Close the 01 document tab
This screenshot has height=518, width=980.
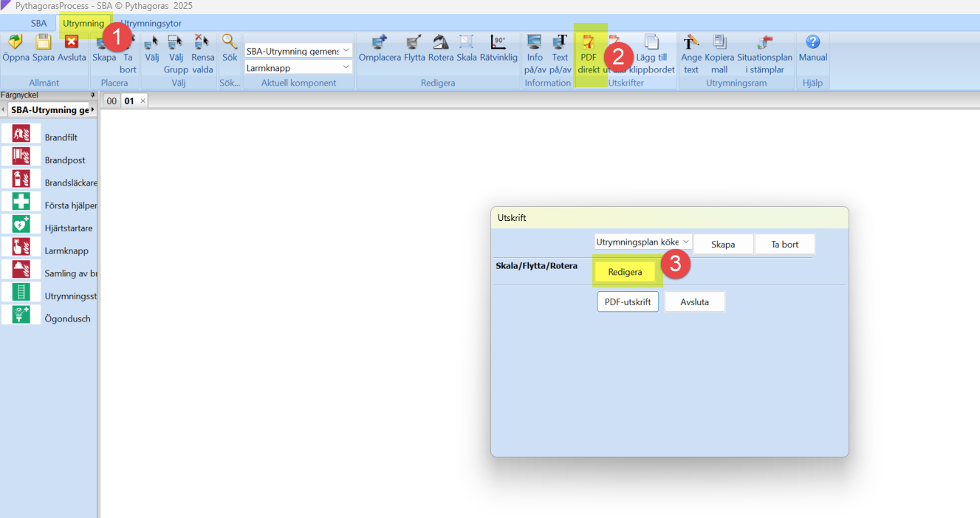point(143,100)
